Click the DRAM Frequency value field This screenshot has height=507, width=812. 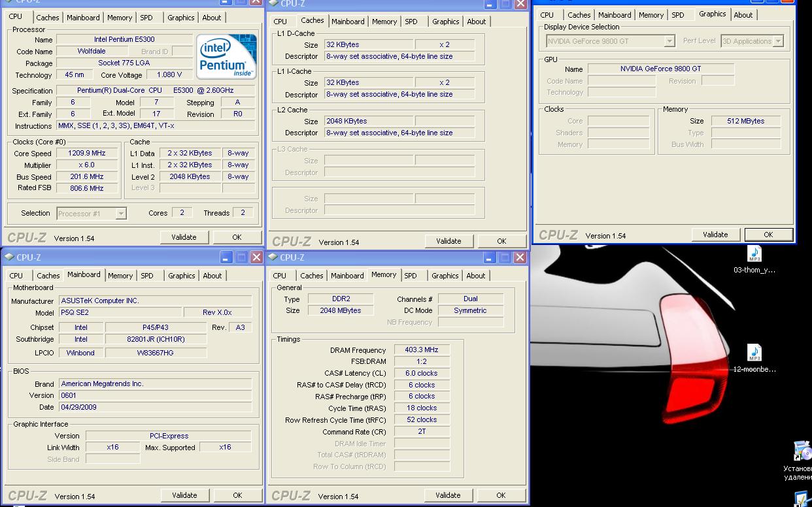coord(422,350)
